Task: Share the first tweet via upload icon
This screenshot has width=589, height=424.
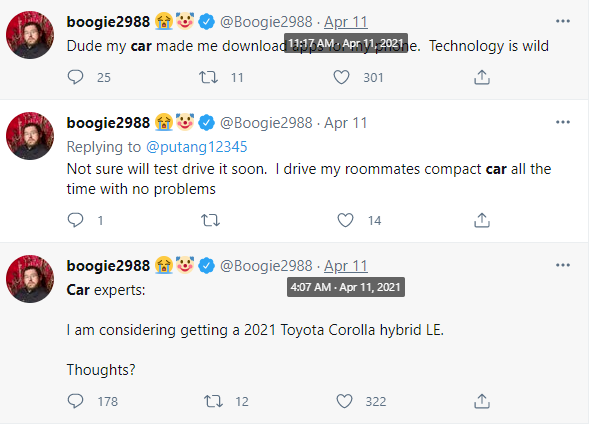Action: pyautogui.click(x=482, y=77)
